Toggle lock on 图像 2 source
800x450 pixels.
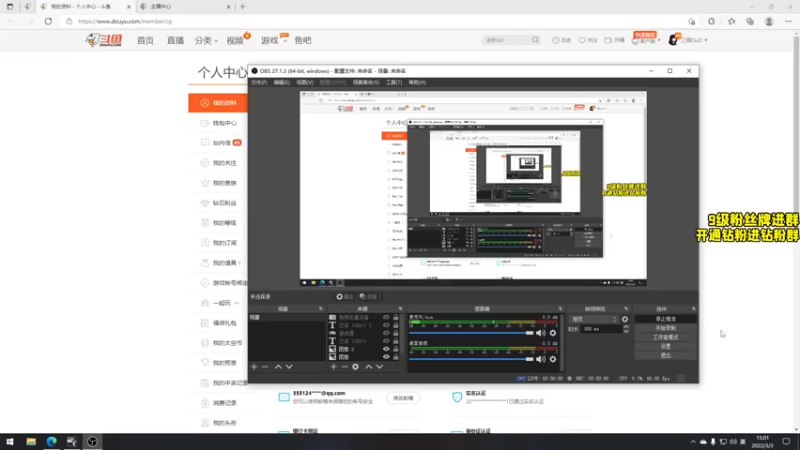(395, 349)
